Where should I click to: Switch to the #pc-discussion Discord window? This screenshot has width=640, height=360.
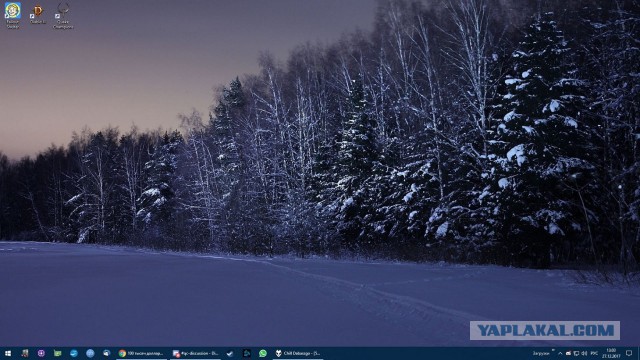(196, 353)
